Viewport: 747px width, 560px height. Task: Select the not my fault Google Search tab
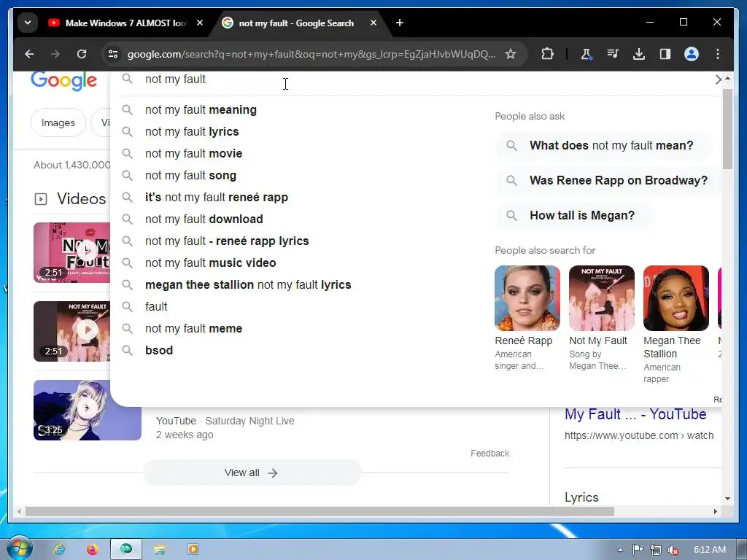pos(295,23)
